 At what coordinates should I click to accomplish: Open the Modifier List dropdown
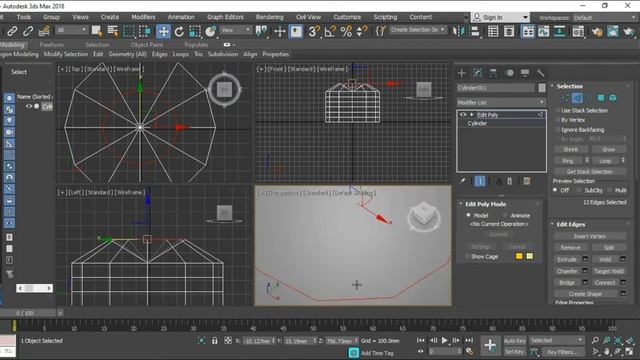click(501, 102)
